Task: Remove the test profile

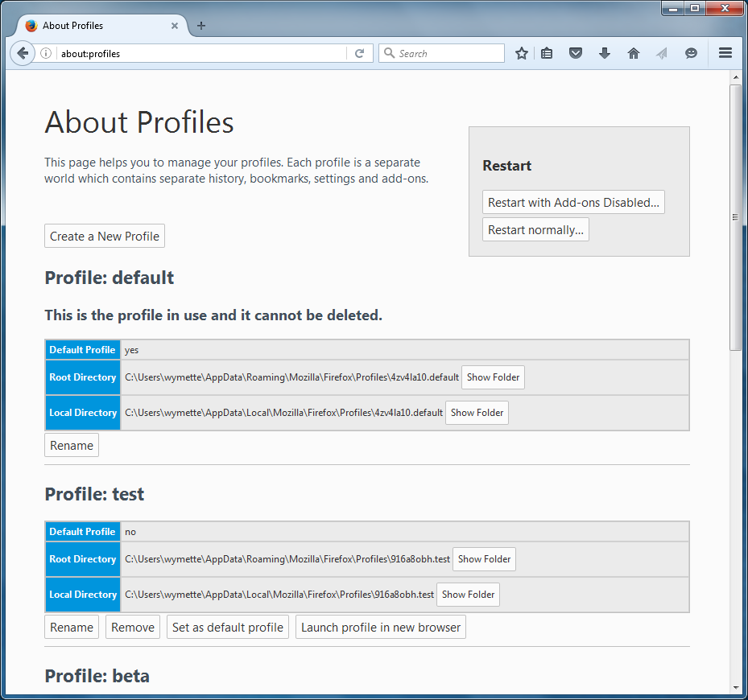Action: (133, 627)
